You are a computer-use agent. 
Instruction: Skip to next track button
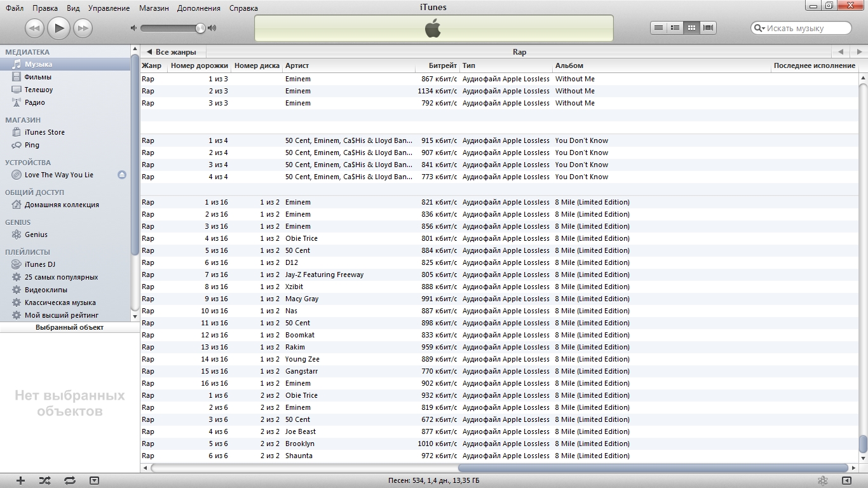click(x=83, y=28)
